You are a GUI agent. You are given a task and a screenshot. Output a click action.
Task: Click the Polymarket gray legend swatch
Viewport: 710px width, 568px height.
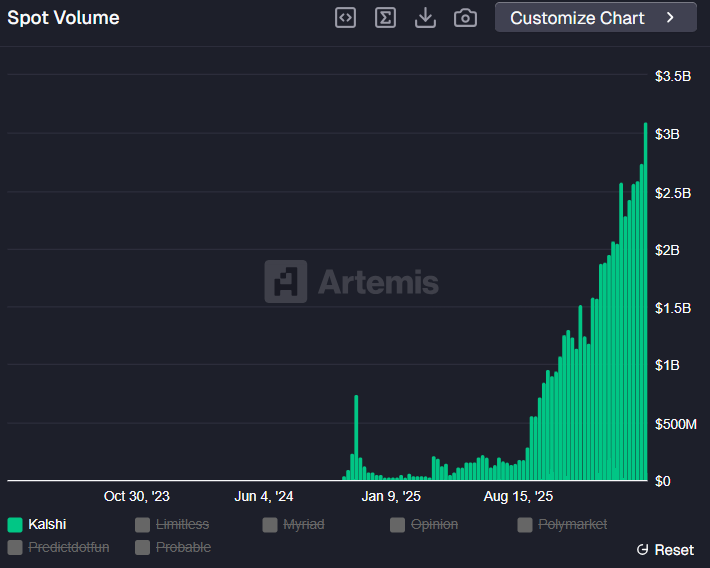[x=525, y=525]
